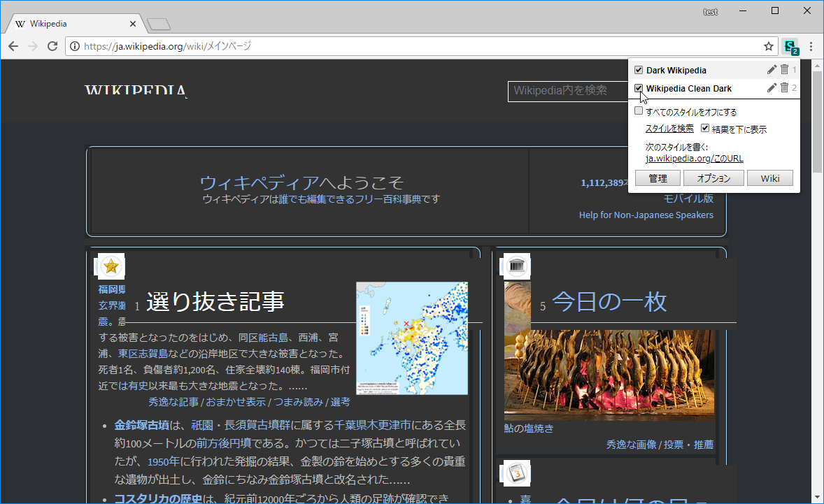Open the Chrome three-dot menu
The height and width of the screenshot is (504, 824).
pyautogui.click(x=811, y=46)
